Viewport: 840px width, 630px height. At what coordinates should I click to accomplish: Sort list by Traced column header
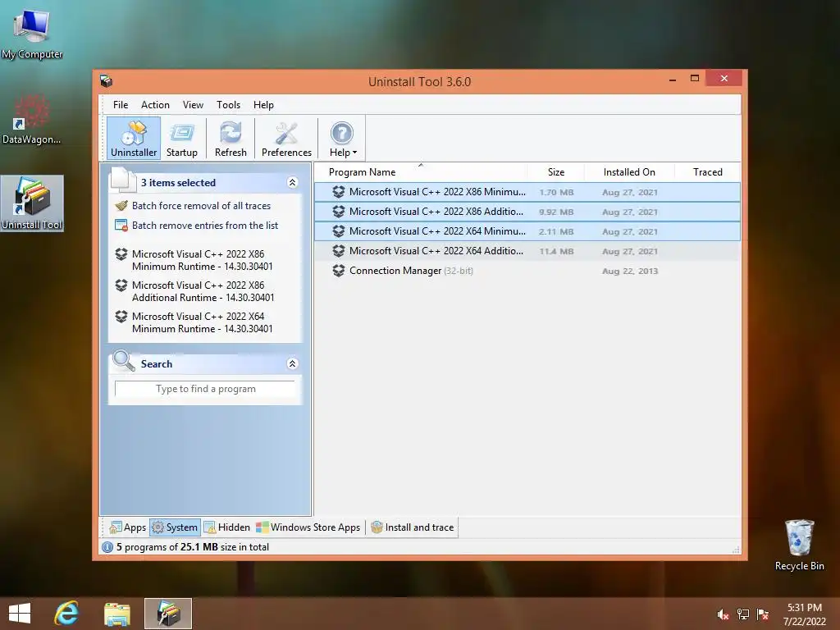(x=708, y=172)
